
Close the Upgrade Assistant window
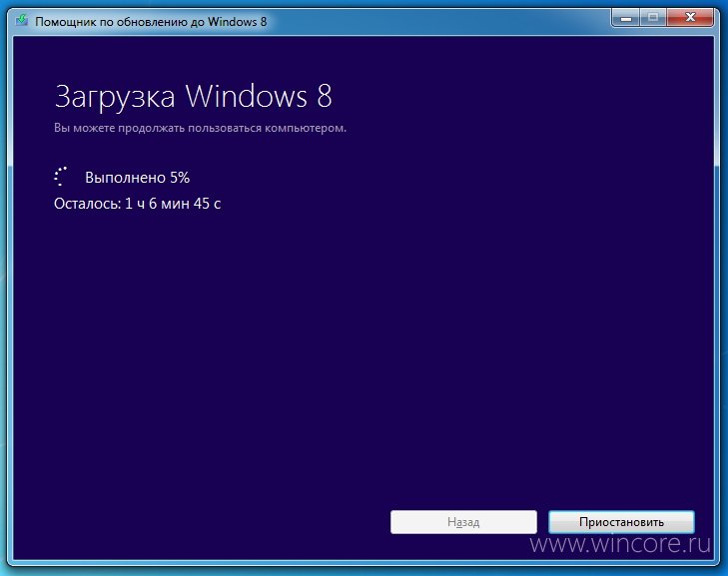click(x=690, y=19)
